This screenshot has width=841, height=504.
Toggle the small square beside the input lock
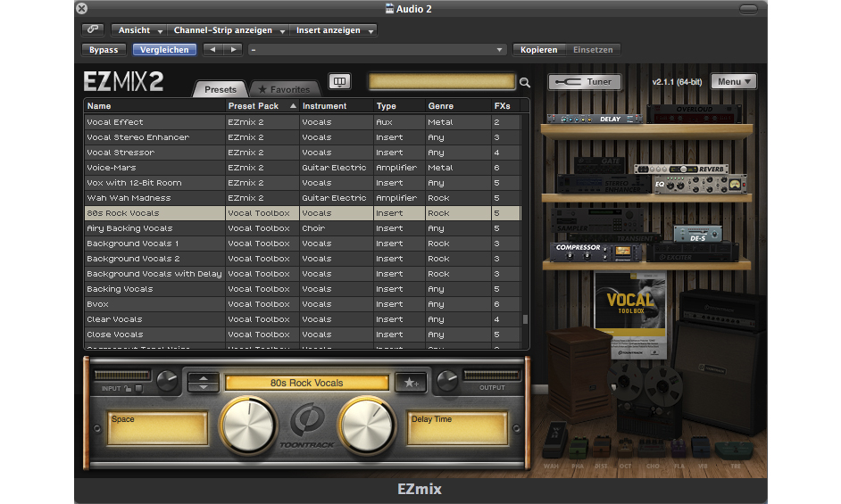[x=139, y=388]
